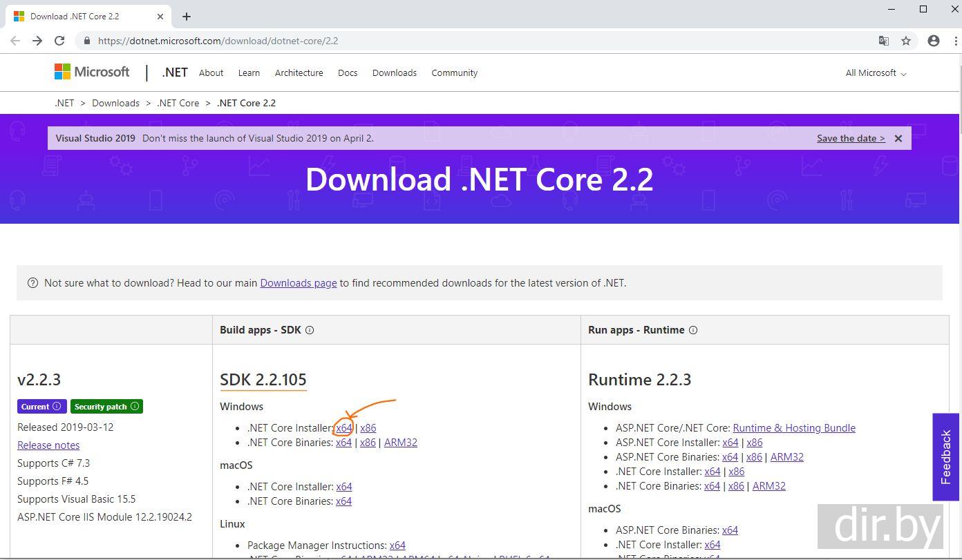The image size is (962, 560).
Task: Go to Downloads in the breadcrumb
Action: tap(115, 103)
